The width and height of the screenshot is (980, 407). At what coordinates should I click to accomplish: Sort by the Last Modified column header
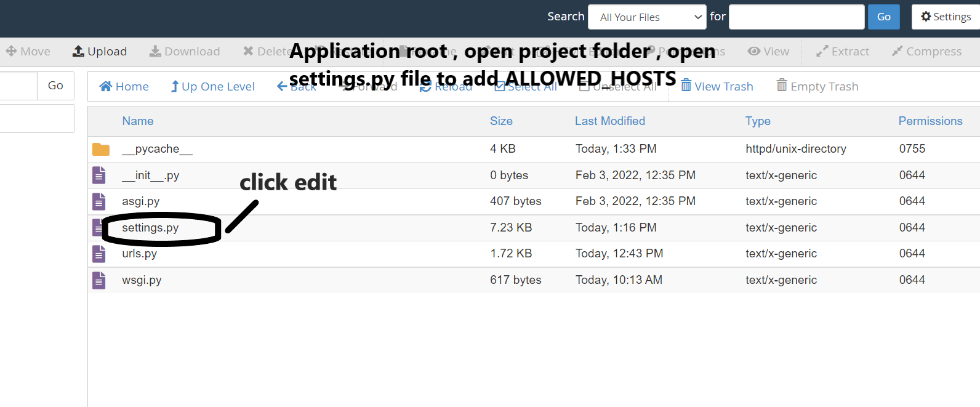click(x=609, y=121)
